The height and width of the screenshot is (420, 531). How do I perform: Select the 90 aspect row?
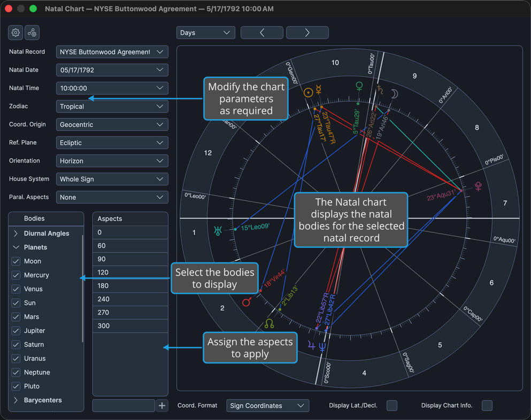tap(130, 259)
